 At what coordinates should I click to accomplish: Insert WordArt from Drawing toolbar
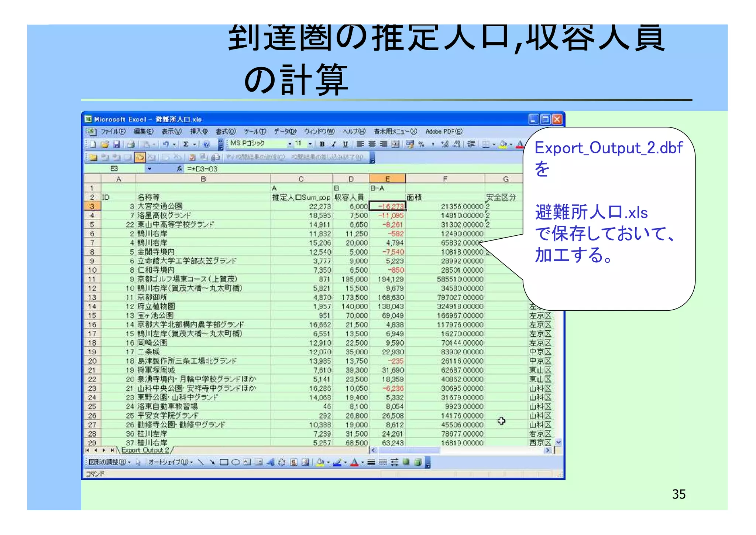pos(271,462)
